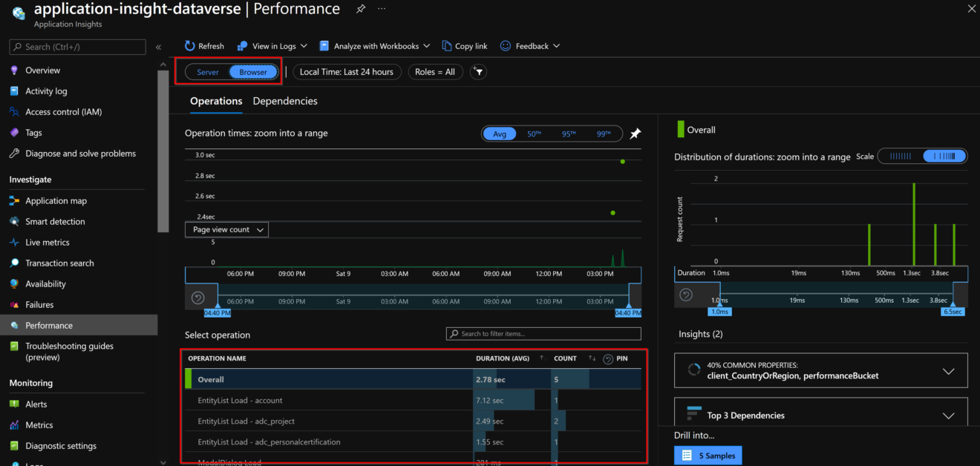Select the Live metrics icon under Investigate
The height and width of the screenshot is (466, 980).
[x=16, y=242]
